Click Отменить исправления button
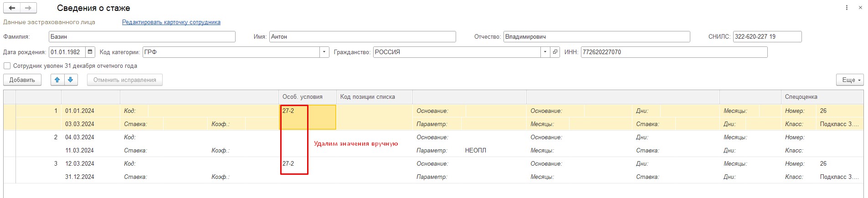Viewport: 868px width, 198px height. pos(124,80)
